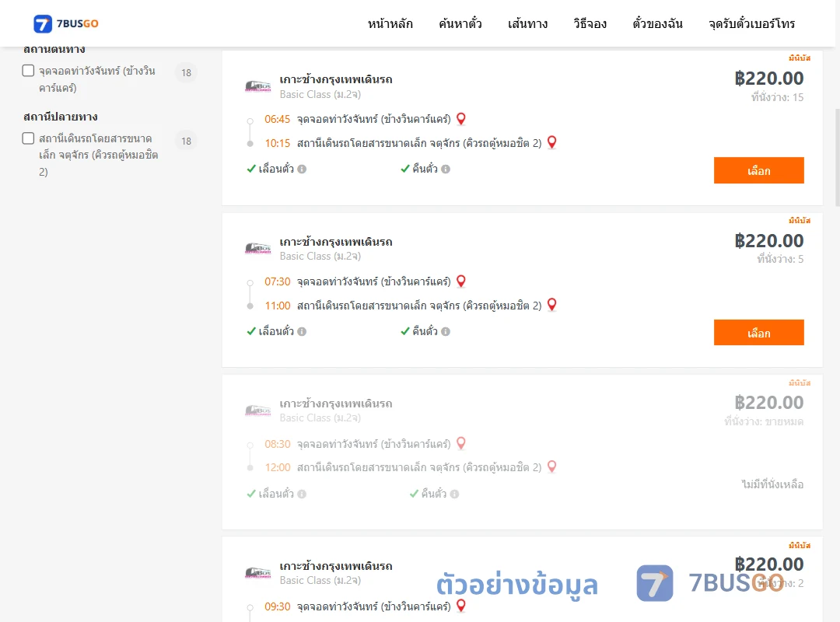The height and width of the screenshot is (622, 840).
Task: Click the 10:15 arrival time text
Action: click(x=278, y=143)
